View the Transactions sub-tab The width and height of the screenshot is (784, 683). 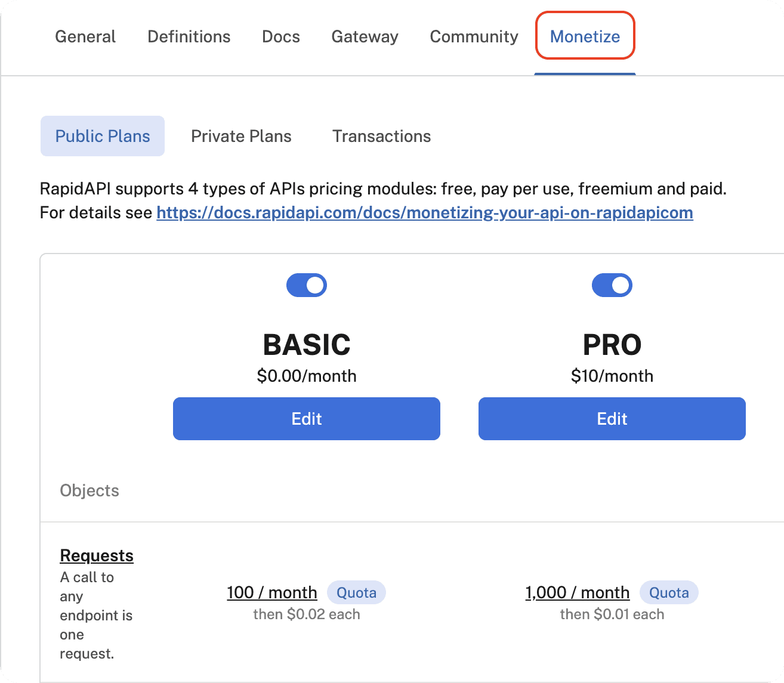pos(381,136)
